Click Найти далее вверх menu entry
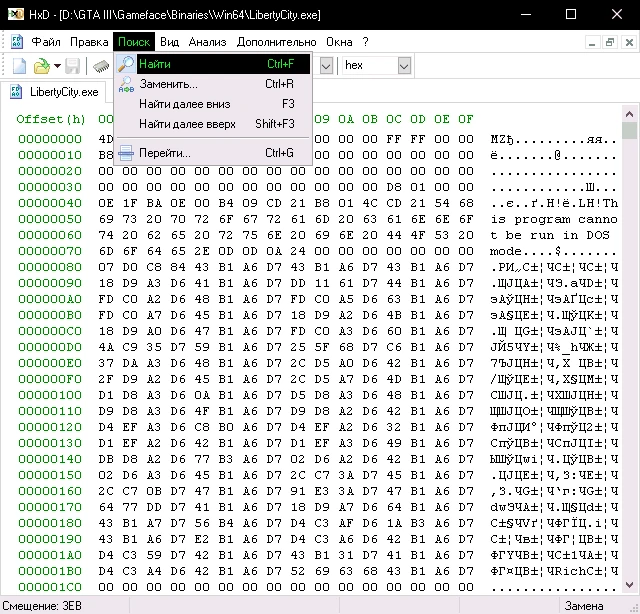This screenshot has width=640, height=614. pos(187,124)
